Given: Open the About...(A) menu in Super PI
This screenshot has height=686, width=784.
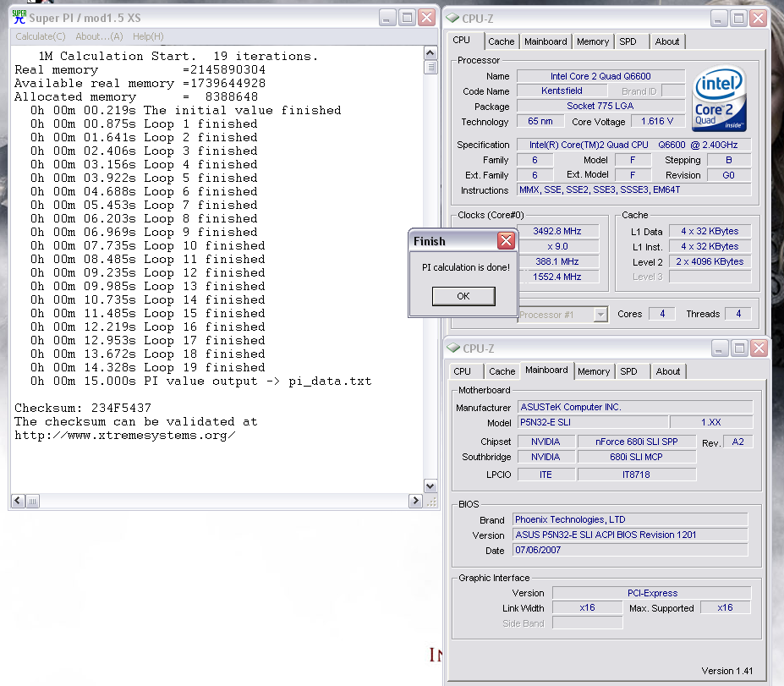Looking at the screenshot, I should point(99,36).
